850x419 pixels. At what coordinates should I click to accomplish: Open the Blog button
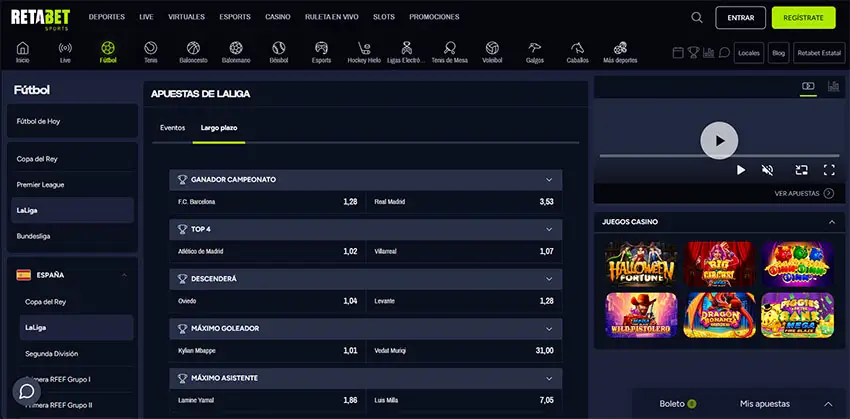click(778, 53)
